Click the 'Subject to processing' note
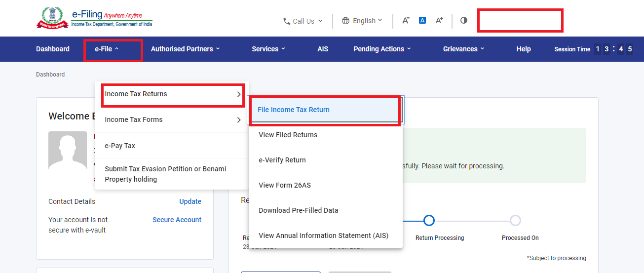This screenshot has height=273, width=644. point(557,258)
